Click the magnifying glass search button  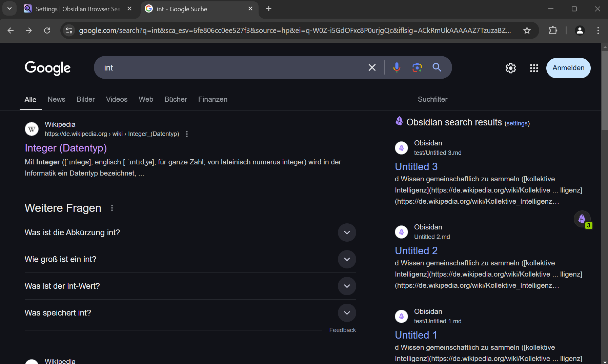(x=437, y=67)
